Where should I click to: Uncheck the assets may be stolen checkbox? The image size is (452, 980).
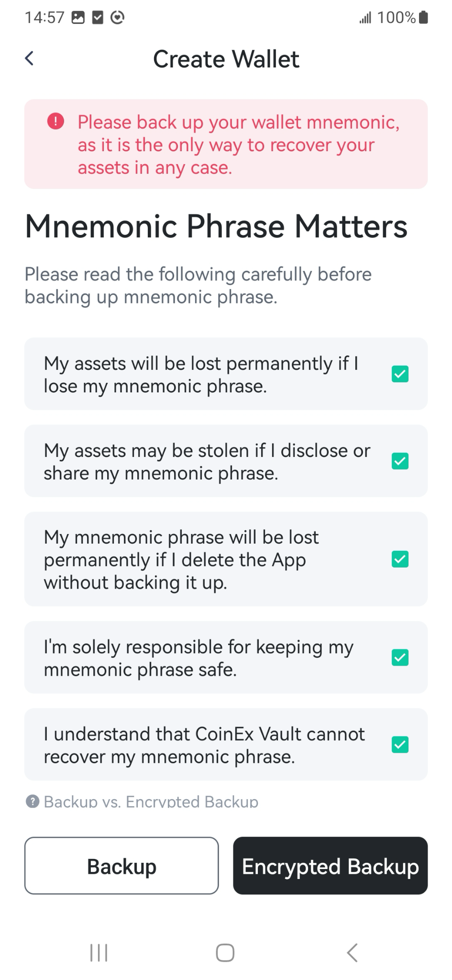(x=400, y=461)
